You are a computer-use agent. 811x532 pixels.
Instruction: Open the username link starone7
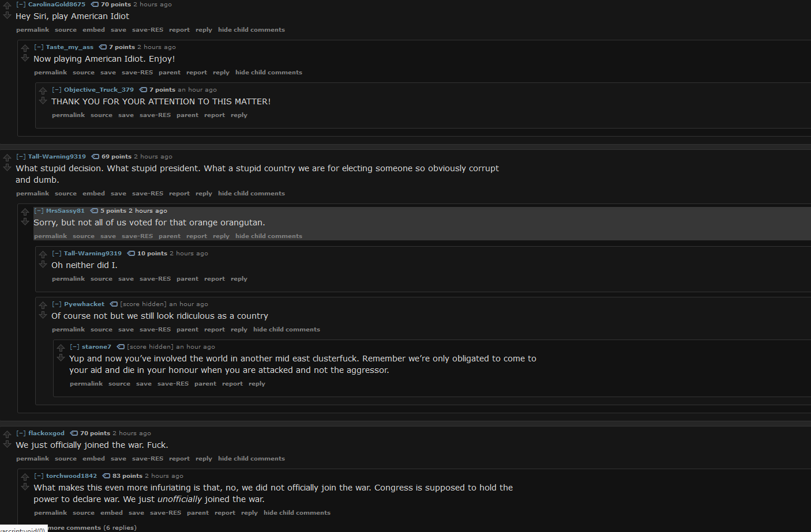point(96,346)
